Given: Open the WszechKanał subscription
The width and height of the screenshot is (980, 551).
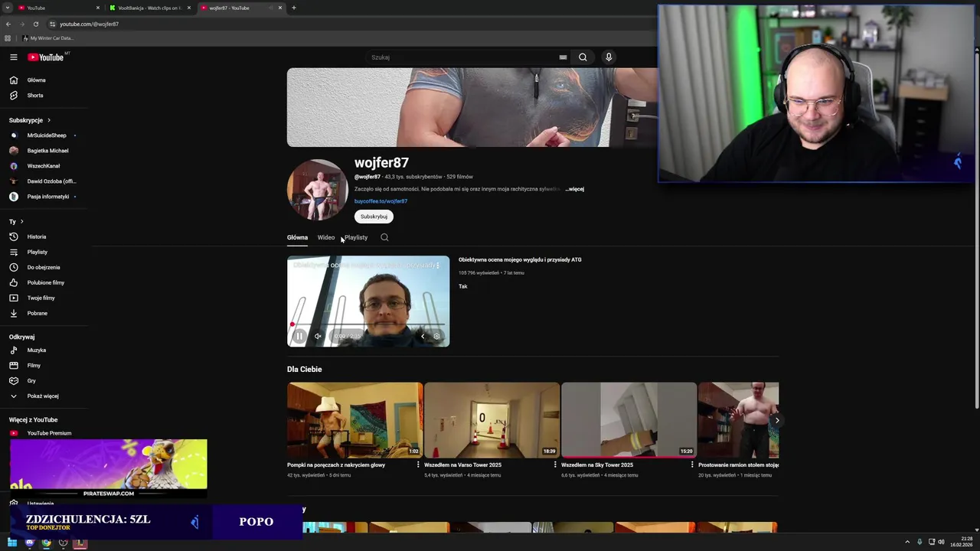Looking at the screenshot, I should pyautogui.click(x=46, y=166).
